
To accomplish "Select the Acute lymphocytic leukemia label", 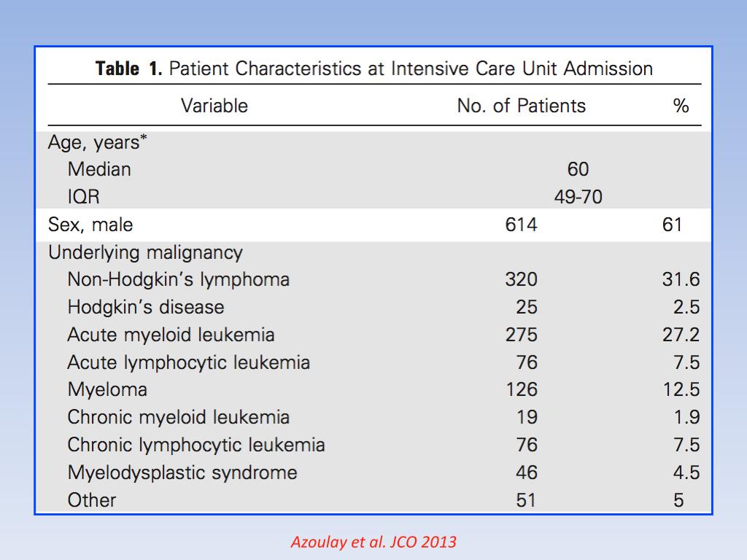I will tap(189, 362).
